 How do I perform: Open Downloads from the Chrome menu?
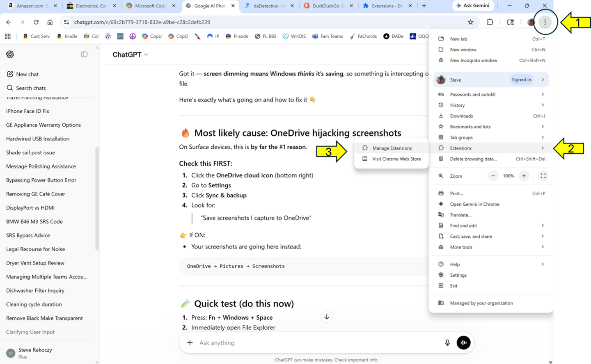491,116
